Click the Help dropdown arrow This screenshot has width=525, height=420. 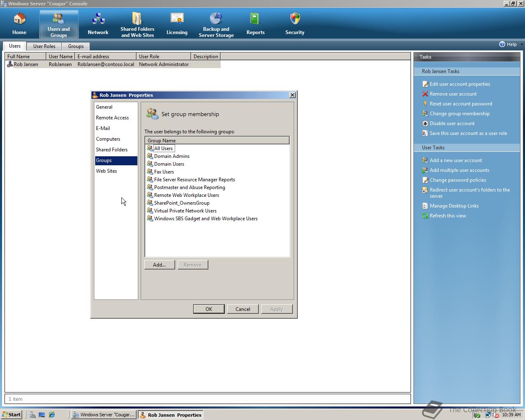(522, 44)
